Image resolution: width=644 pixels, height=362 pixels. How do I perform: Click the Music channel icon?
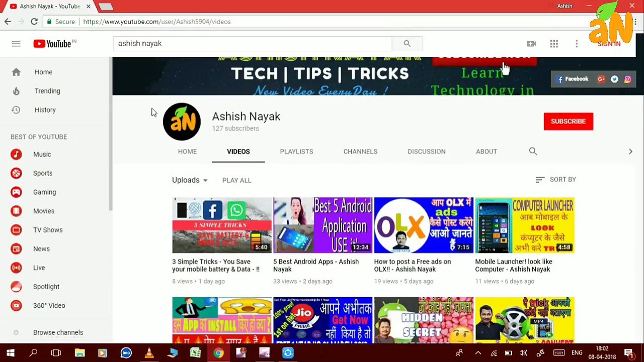(x=16, y=154)
